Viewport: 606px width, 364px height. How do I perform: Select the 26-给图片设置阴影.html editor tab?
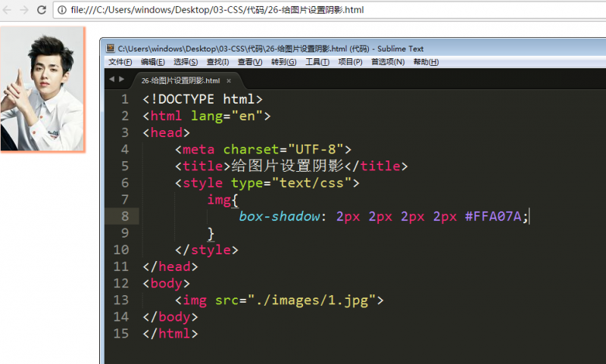(180, 80)
